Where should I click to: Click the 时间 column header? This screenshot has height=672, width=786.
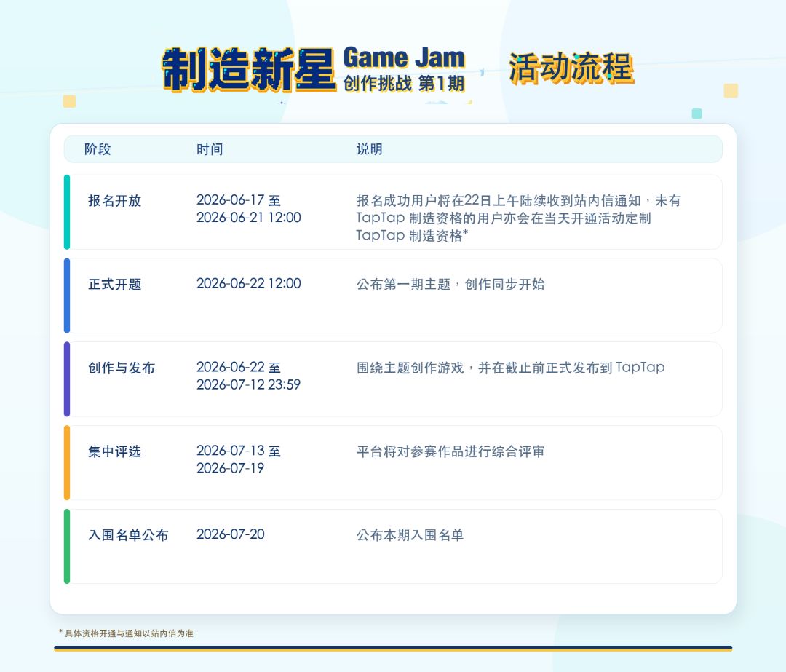tap(210, 149)
